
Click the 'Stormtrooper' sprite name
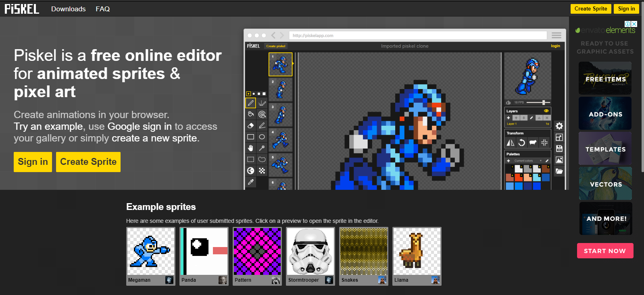coord(303,280)
